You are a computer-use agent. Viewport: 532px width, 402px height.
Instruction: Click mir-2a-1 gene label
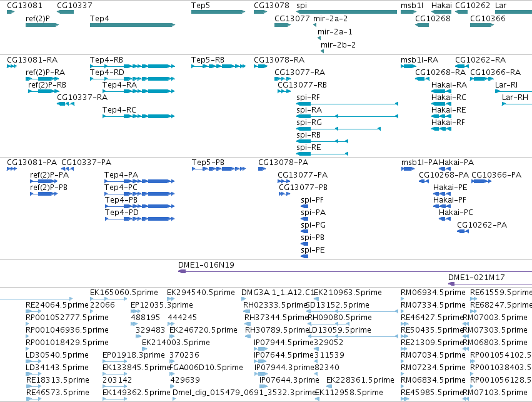[x=335, y=32]
